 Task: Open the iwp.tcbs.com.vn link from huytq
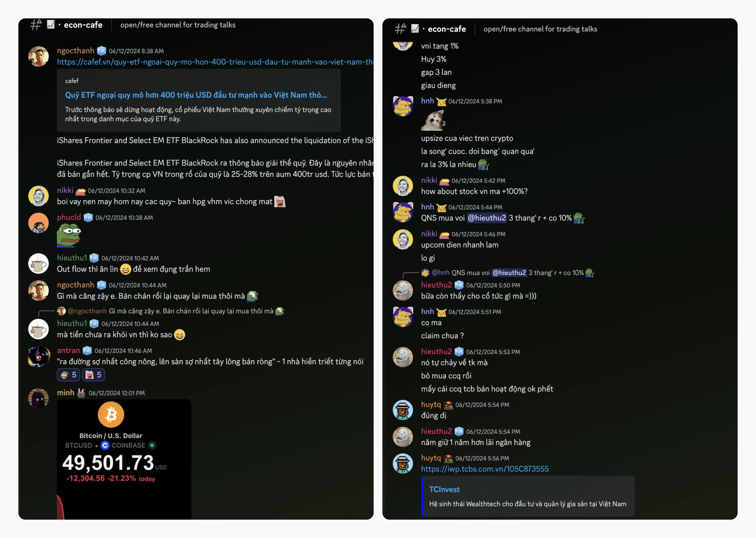coord(485,469)
